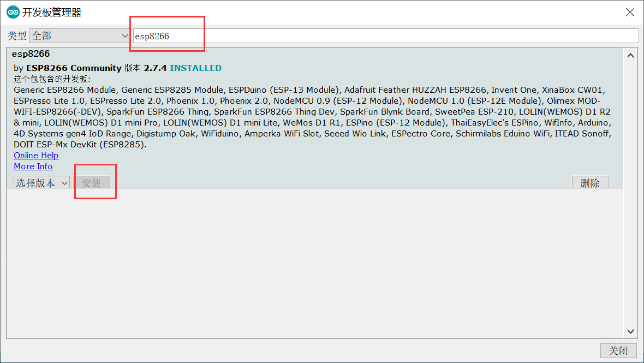Image resolution: width=644 pixels, height=363 pixels.
Task: Click the 开发板管理器 window title text
Action: 52,13
